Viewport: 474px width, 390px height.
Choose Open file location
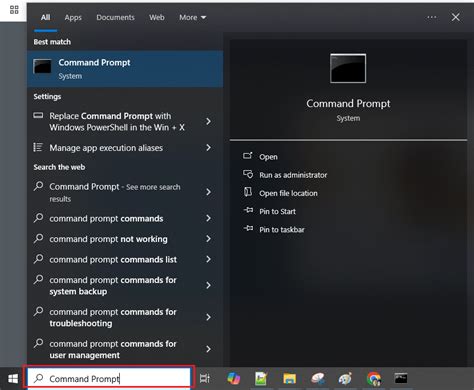click(x=288, y=193)
